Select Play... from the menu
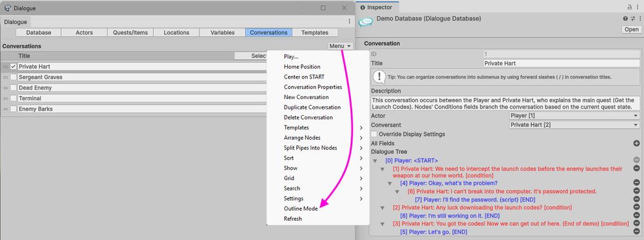 [318, 57]
